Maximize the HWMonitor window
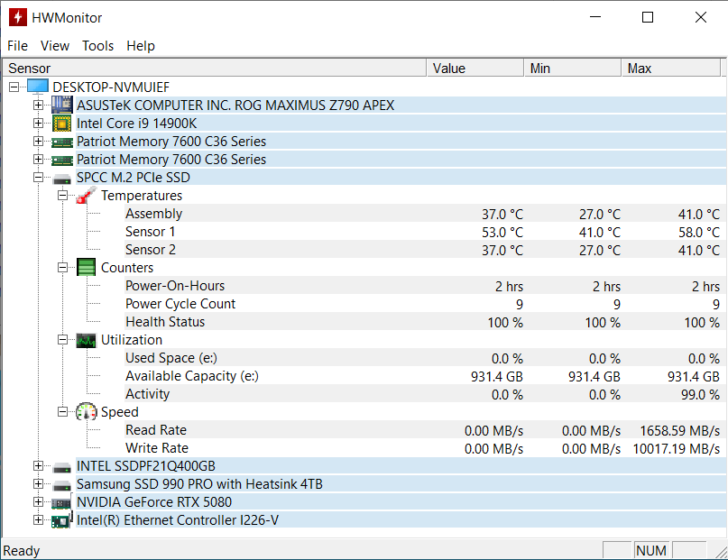Viewport: 728px width, 560px height. (648, 17)
